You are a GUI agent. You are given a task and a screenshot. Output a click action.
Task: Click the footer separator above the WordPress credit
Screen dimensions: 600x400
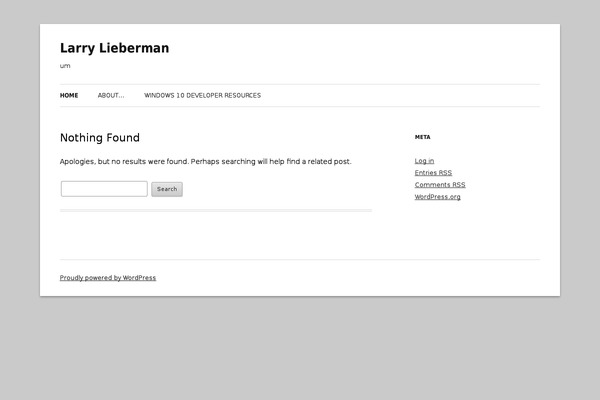300,260
